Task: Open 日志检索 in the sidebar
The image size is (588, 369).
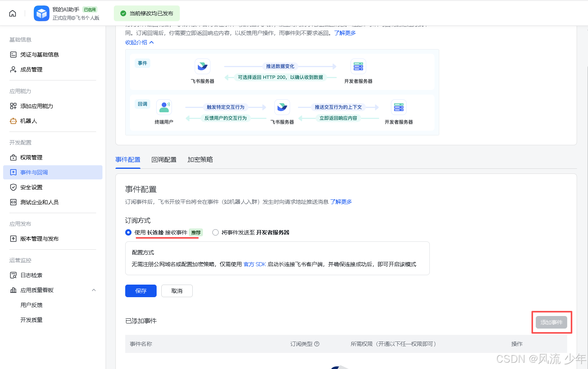Action: pyautogui.click(x=31, y=275)
